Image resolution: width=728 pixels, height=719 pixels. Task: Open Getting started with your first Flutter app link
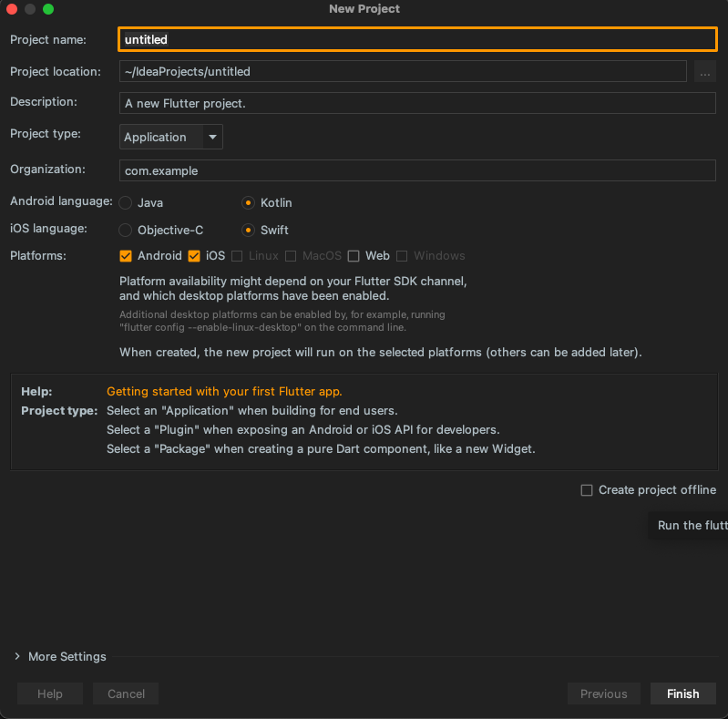tap(224, 392)
